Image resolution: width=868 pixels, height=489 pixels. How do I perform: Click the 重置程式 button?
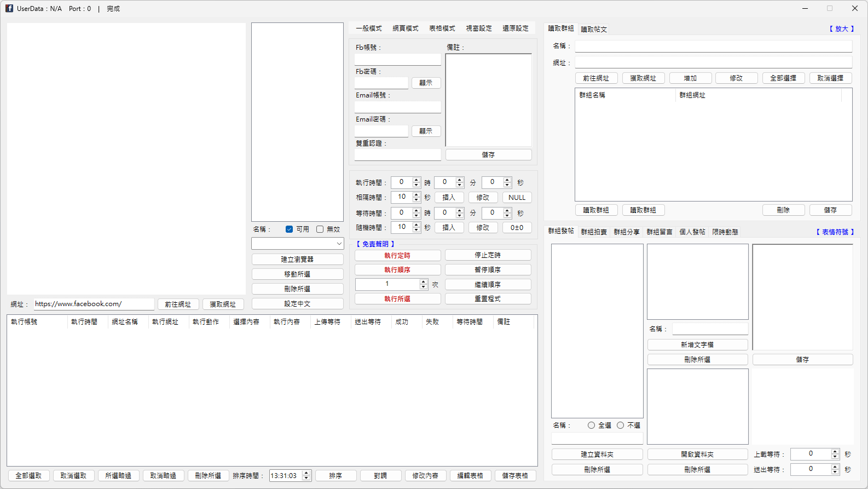click(x=488, y=299)
